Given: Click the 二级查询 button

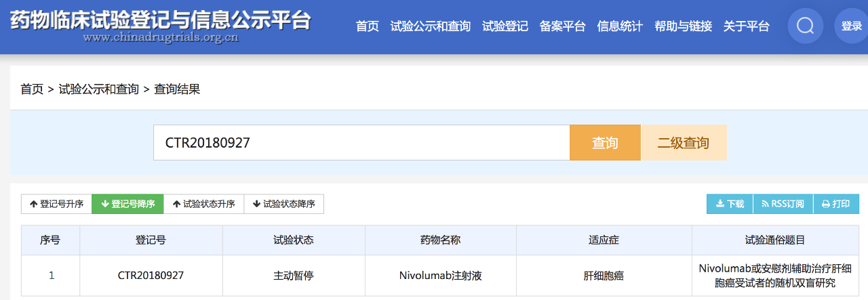Looking at the screenshot, I should [x=684, y=143].
